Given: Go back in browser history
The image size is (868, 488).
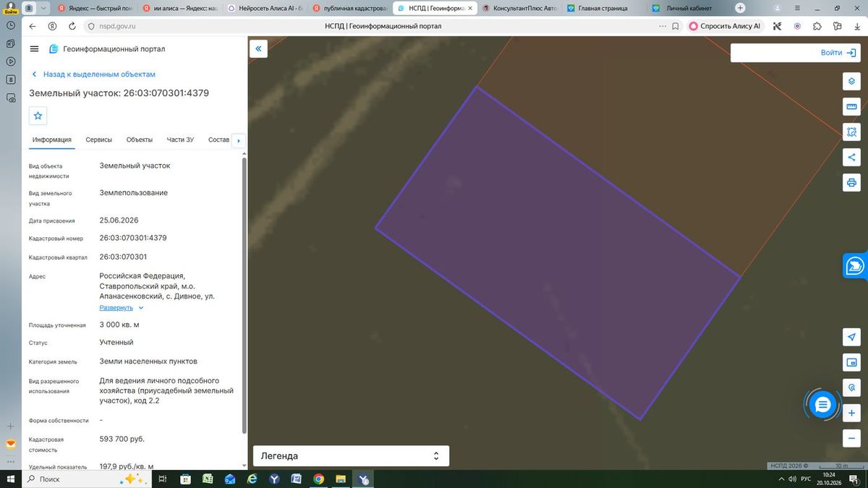Looking at the screenshot, I should (x=33, y=26).
